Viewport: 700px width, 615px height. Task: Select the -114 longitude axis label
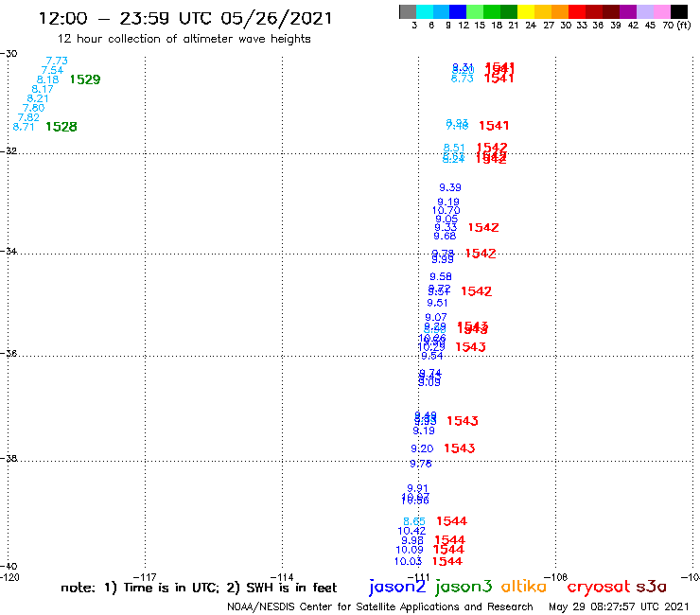282,577
